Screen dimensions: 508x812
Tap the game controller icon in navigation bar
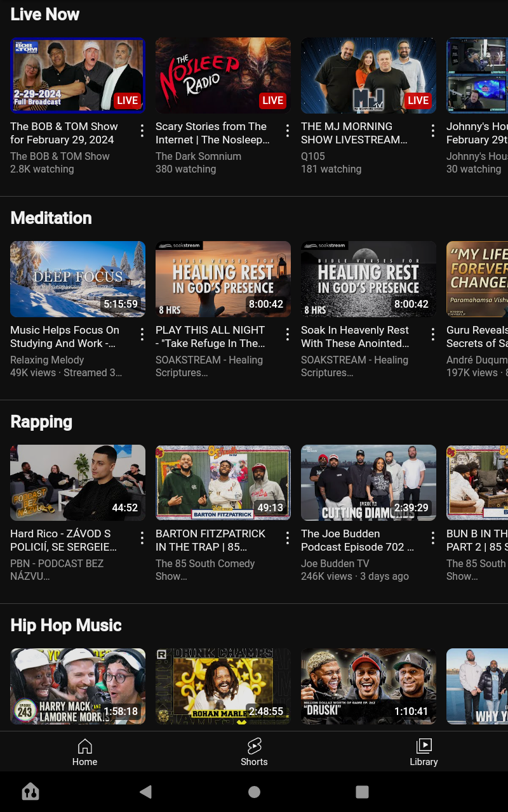click(x=30, y=791)
